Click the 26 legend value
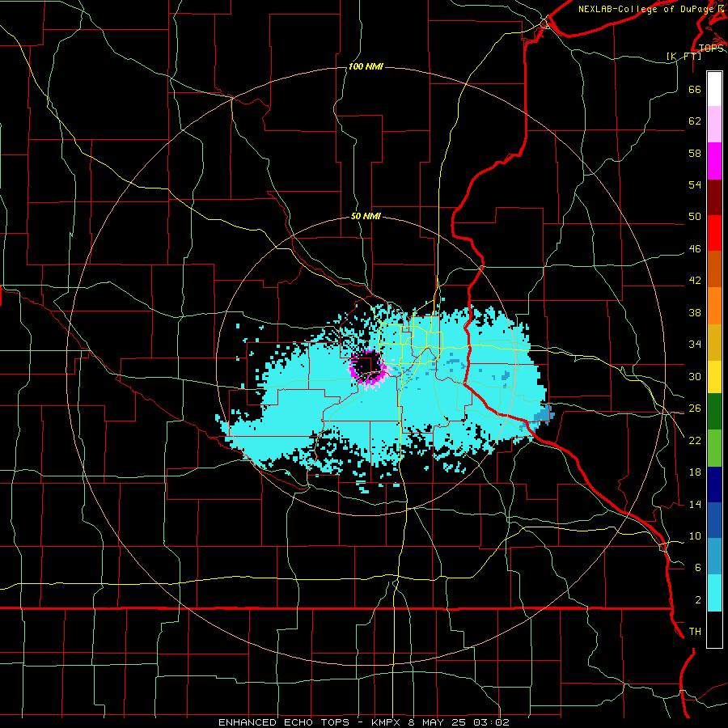 pos(695,408)
